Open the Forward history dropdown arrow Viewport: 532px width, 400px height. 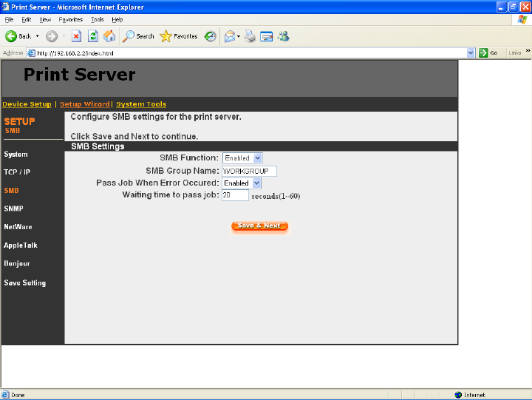pyautogui.click(x=64, y=36)
